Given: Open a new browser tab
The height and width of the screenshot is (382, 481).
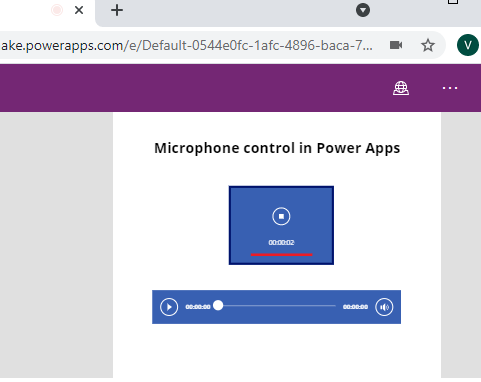Looking at the screenshot, I should pyautogui.click(x=117, y=10).
